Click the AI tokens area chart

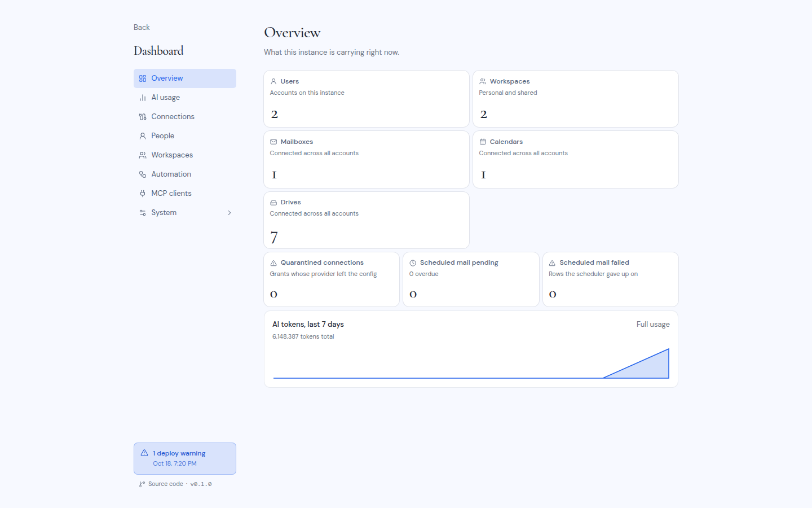pyautogui.click(x=471, y=363)
